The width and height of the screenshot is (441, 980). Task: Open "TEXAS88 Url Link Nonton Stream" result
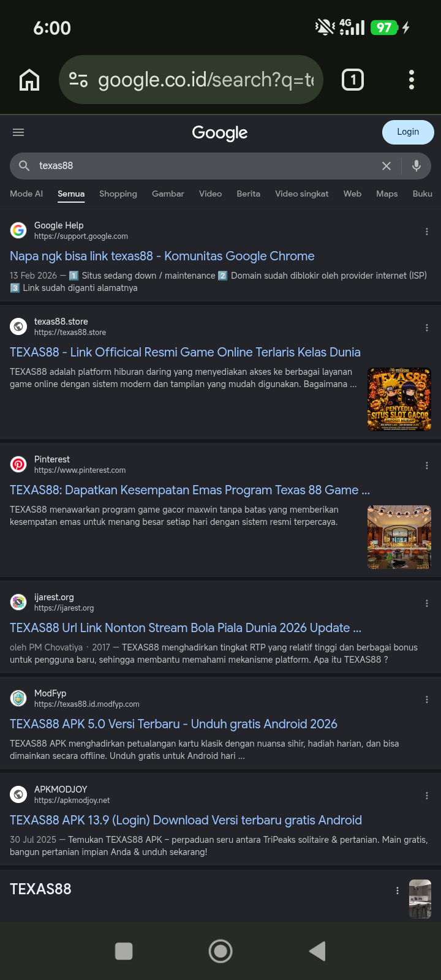click(186, 628)
